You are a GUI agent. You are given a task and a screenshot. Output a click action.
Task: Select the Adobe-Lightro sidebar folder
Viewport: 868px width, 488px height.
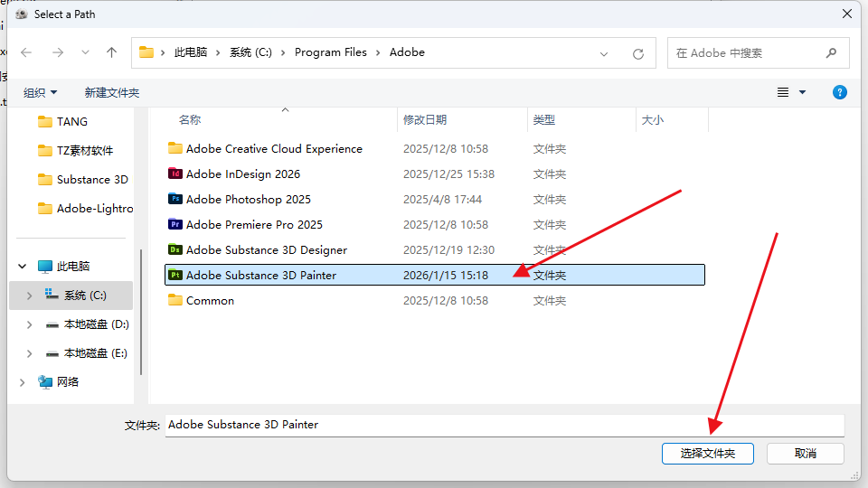[x=85, y=208]
